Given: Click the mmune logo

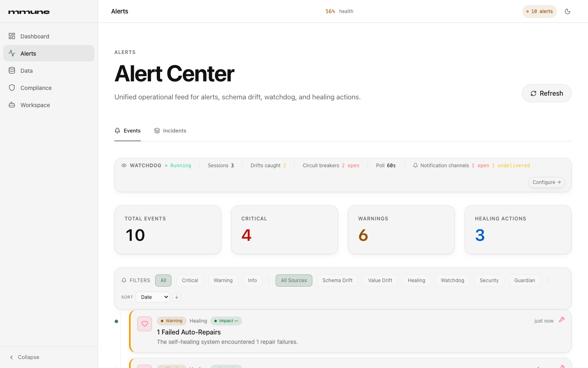Looking at the screenshot, I should pyautogui.click(x=29, y=12).
